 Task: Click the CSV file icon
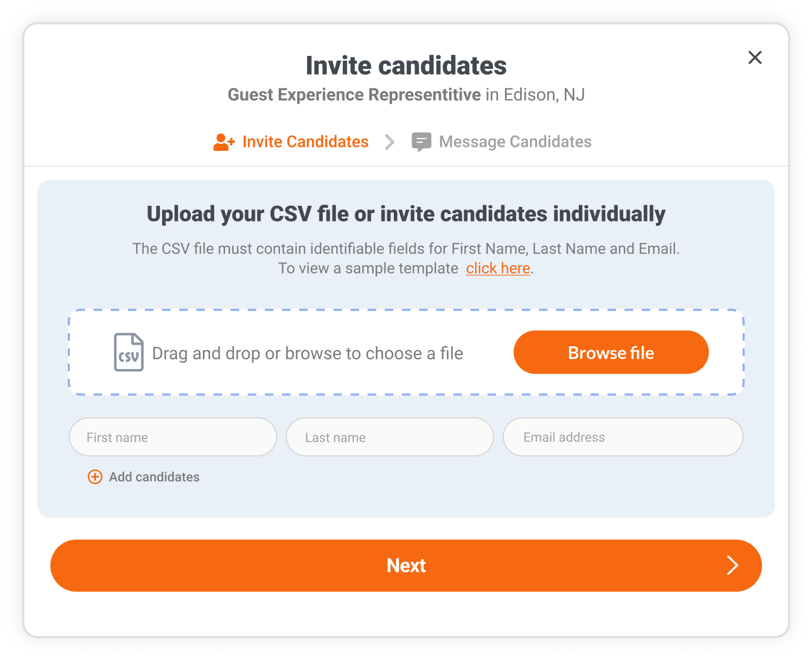[x=129, y=353]
